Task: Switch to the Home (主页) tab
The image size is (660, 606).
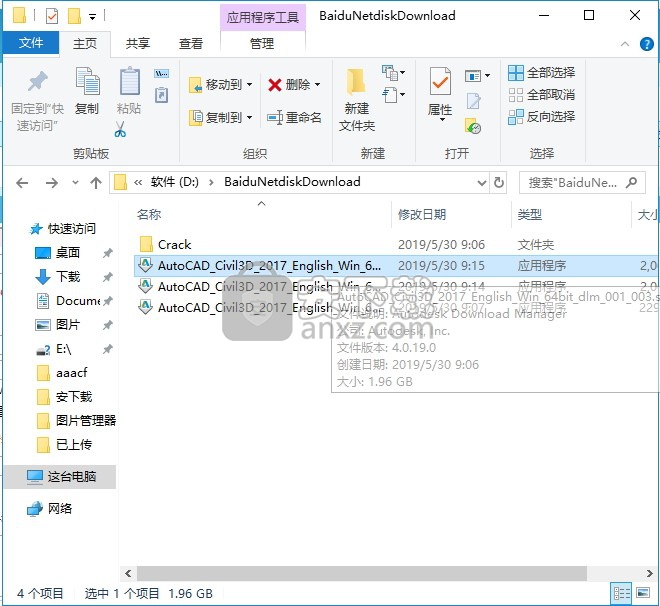Action: 85,43
